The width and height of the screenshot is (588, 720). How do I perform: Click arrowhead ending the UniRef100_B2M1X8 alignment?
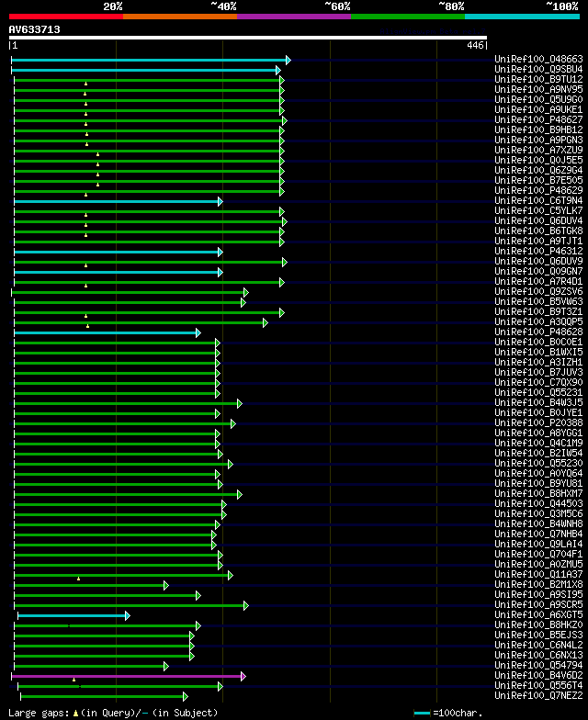click(165, 586)
